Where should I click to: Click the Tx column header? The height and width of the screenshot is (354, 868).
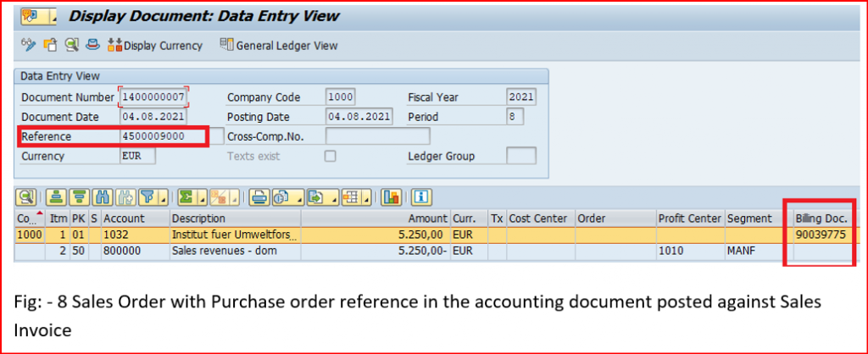497,218
